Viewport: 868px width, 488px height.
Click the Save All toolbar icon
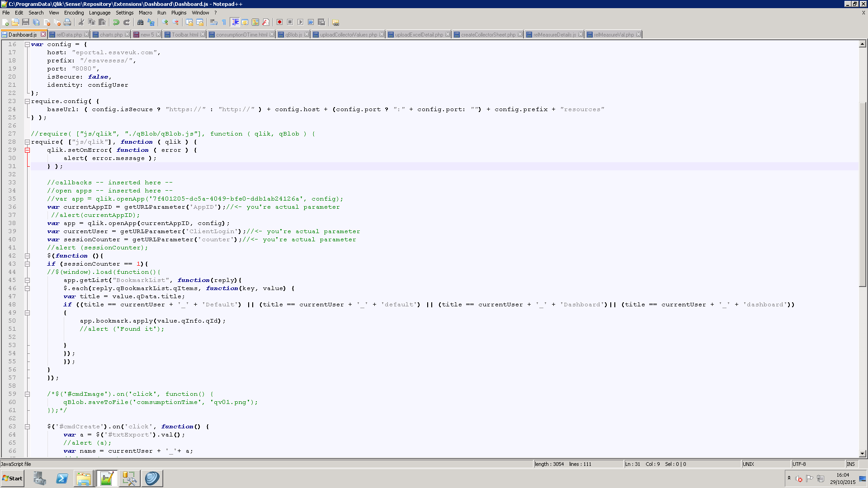(36, 22)
